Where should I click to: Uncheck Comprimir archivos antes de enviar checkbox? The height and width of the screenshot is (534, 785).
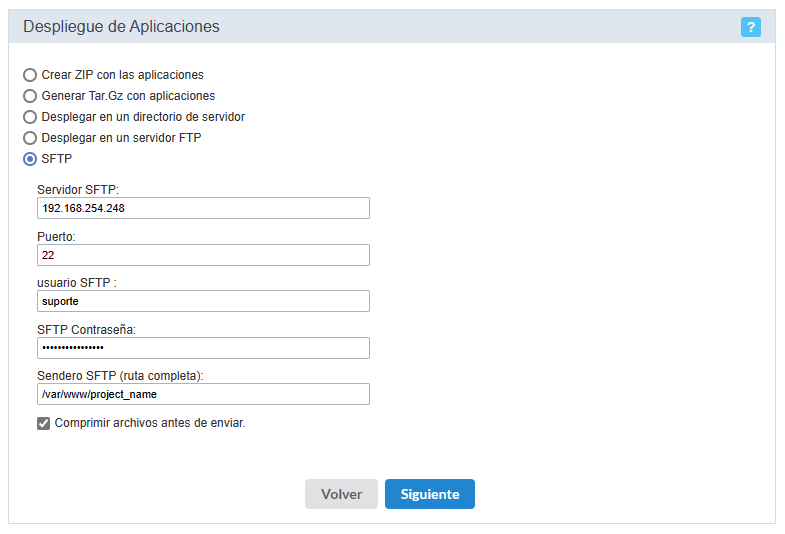pos(44,423)
